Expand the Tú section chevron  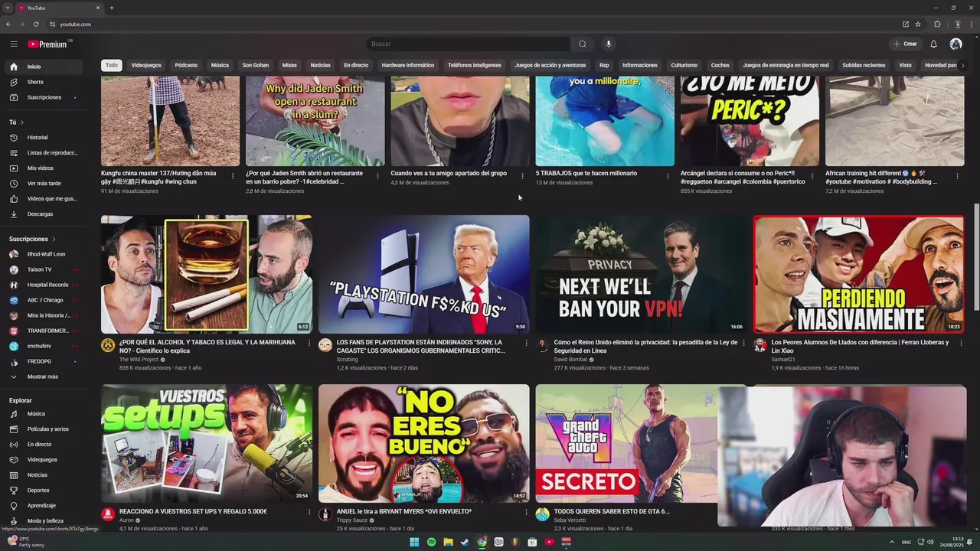click(x=21, y=122)
